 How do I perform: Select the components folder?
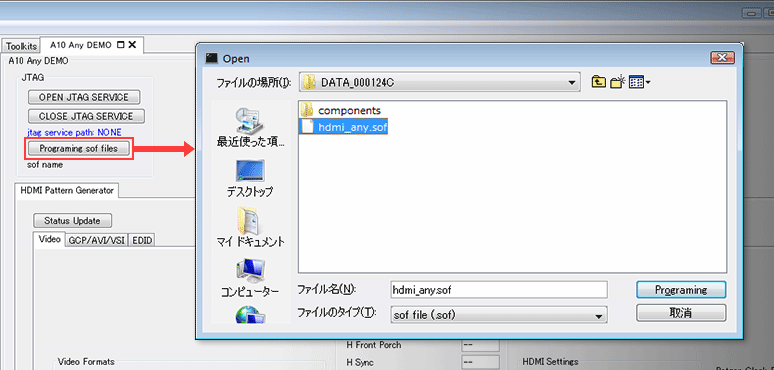point(342,111)
